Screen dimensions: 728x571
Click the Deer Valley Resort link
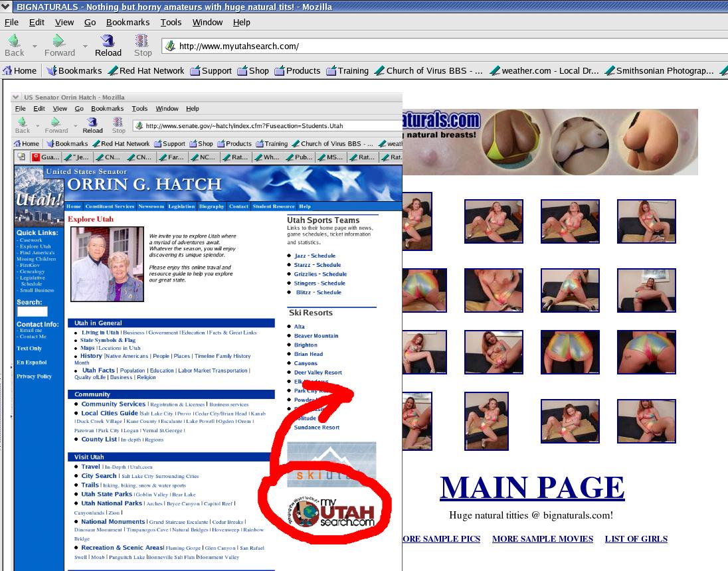(x=318, y=372)
